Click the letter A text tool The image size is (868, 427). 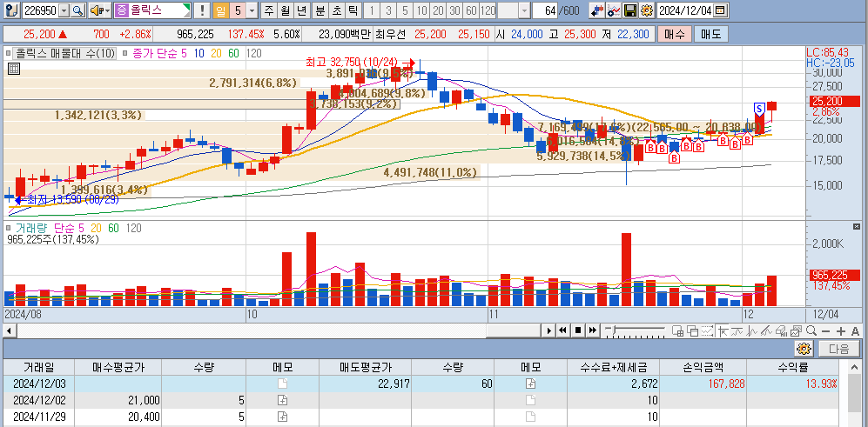855,330
